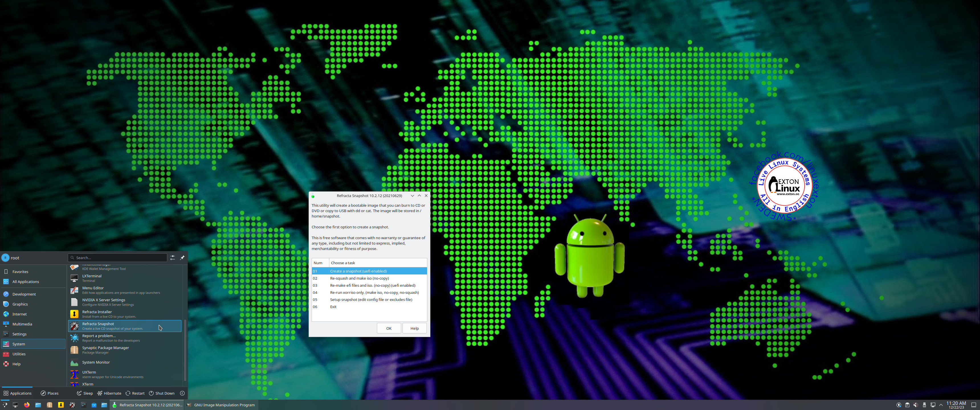Click the launcher application list scrollbar
The height and width of the screenshot is (410, 980).
coord(185,350)
